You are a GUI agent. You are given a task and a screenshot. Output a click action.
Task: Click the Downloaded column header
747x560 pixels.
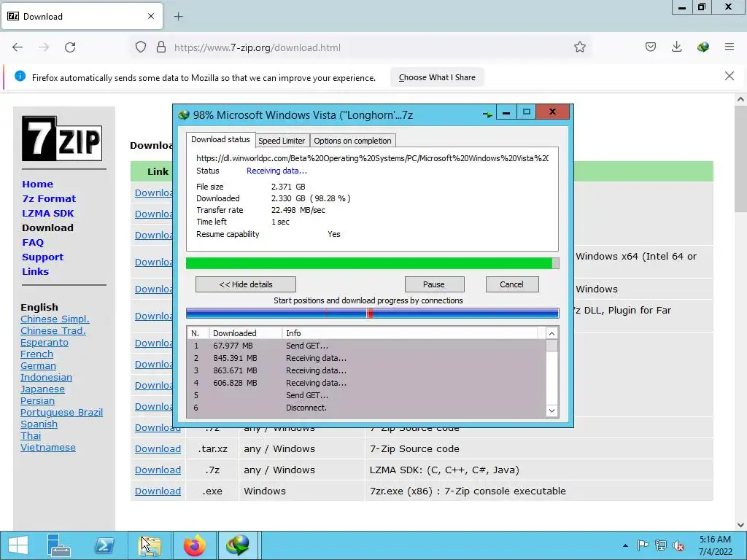point(246,333)
